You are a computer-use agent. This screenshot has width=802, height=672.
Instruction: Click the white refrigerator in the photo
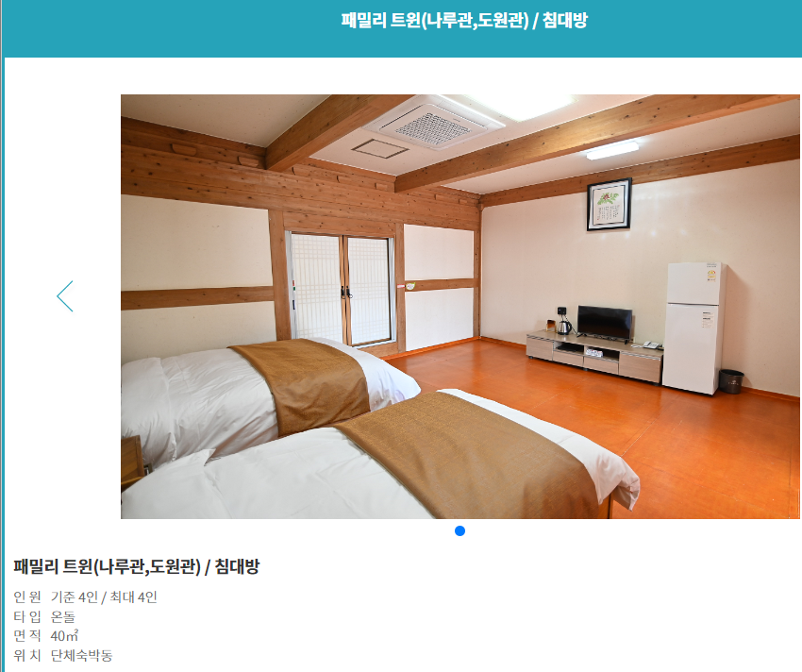click(694, 328)
